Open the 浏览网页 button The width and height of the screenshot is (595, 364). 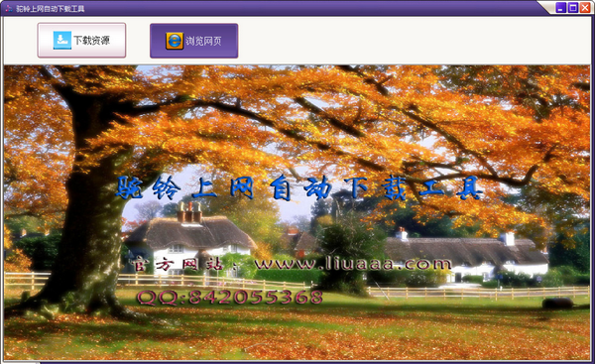pos(194,41)
